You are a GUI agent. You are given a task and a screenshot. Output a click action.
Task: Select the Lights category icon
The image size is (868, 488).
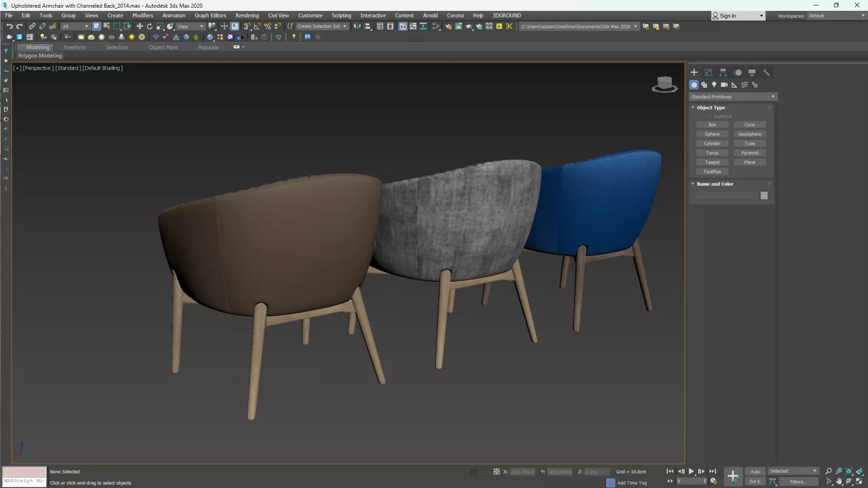point(714,85)
